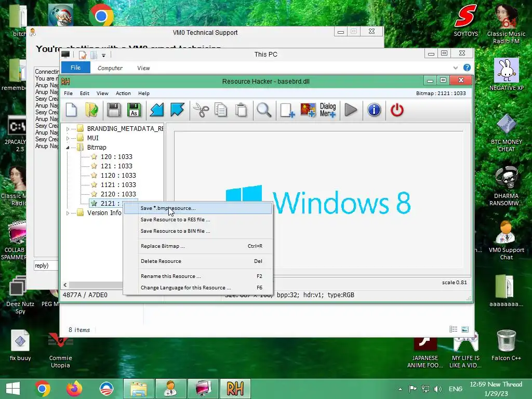
Task: Switch This PC to large icons view
Action: [465, 329]
